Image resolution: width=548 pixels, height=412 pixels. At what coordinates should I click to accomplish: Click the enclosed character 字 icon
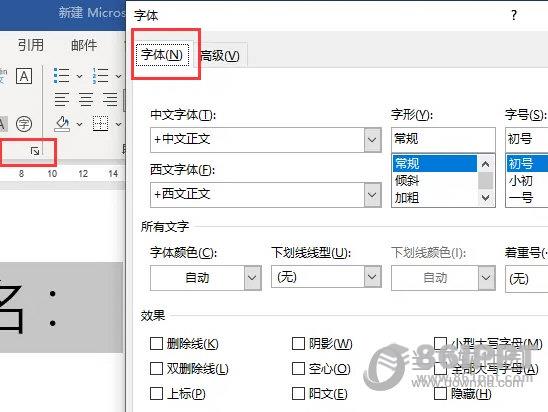[24, 123]
